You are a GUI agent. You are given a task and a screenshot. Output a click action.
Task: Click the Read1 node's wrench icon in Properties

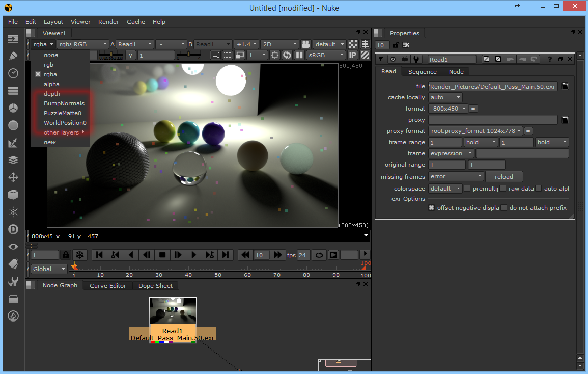(x=416, y=59)
